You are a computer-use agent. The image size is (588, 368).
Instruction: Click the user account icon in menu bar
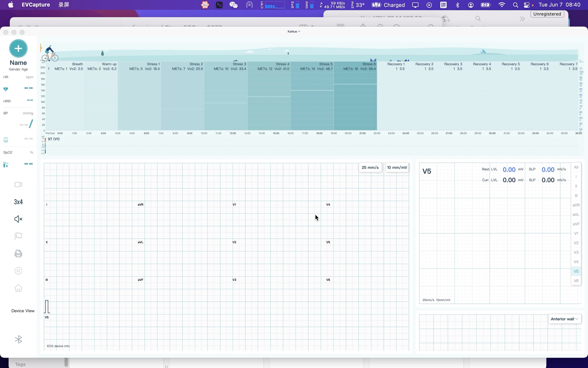click(x=471, y=5)
